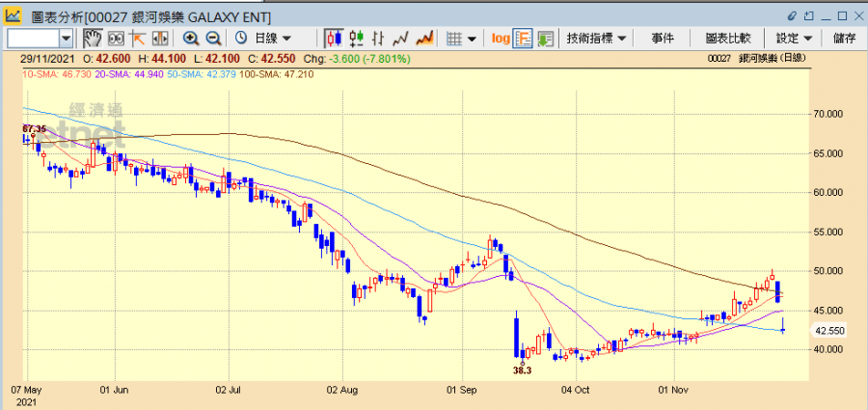This screenshot has height=410, width=868.
Task: Toggle the chart legend display button
Action: pyautogui.click(x=523, y=39)
